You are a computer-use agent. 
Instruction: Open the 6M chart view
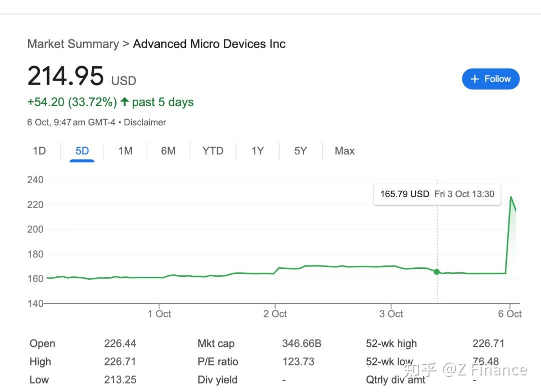point(169,151)
